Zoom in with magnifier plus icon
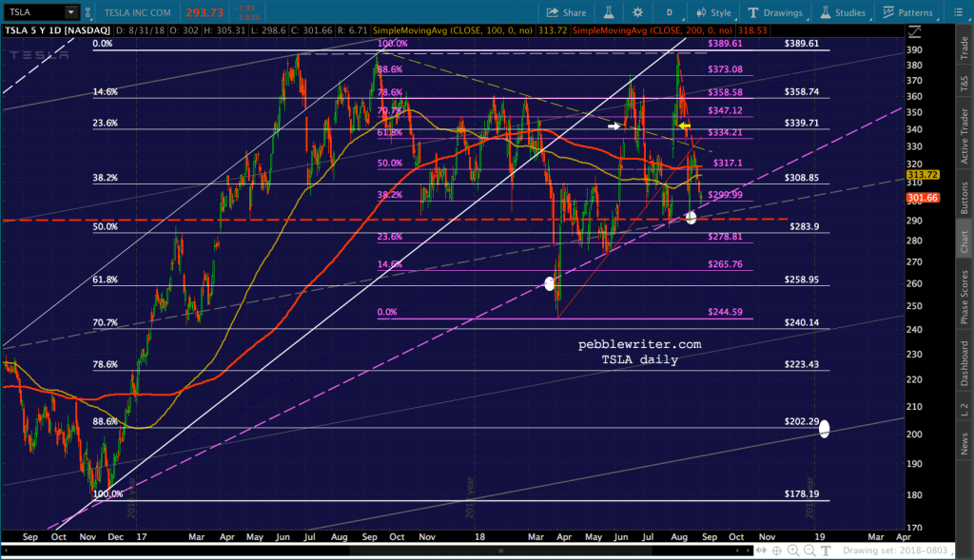The image size is (974, 560). [x=793, y=550]
